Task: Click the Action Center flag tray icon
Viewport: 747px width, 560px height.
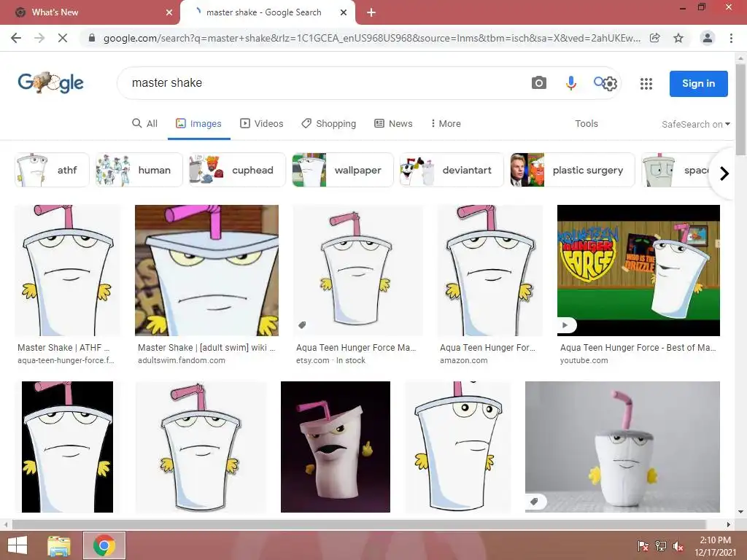Action: click(643, 546)
